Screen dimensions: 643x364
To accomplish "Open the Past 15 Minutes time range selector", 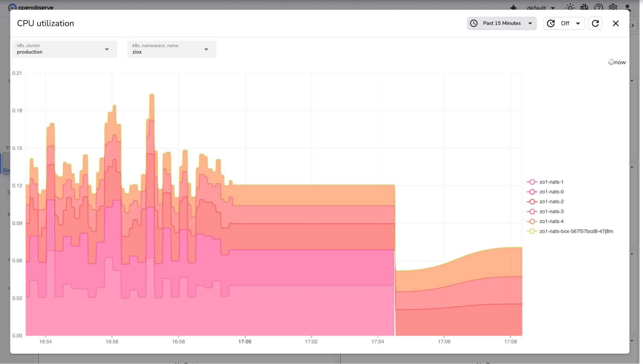I will click(501, 23).
